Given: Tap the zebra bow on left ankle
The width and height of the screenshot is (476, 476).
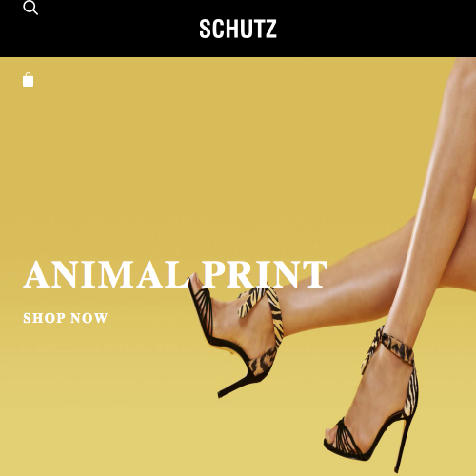Looking at the screenshot, I should [x=260, y=303].
